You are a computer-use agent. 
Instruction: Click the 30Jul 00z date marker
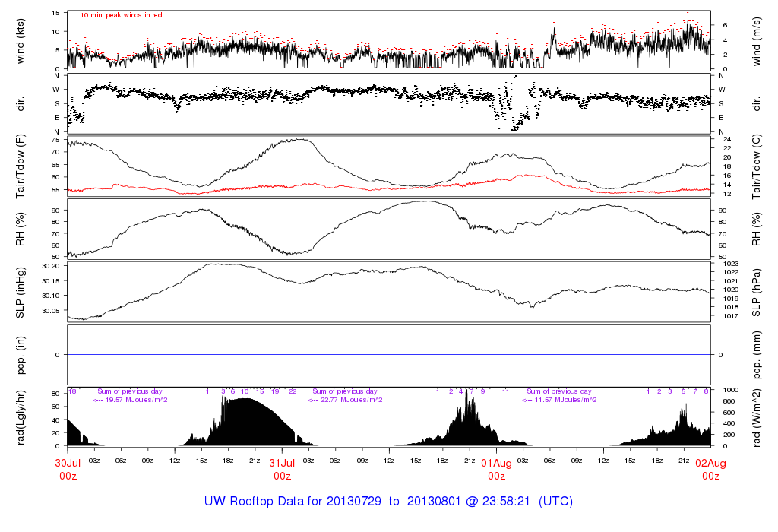click(68, 469)
